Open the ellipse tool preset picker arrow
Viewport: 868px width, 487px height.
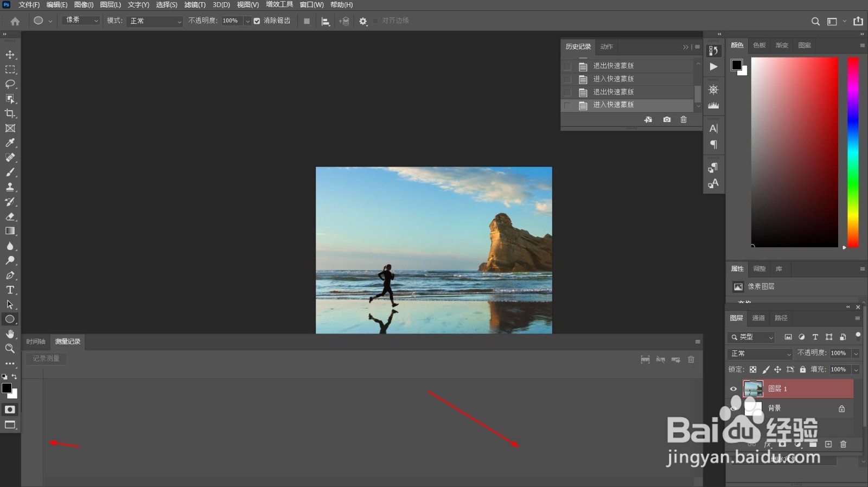pyautogui.click(x=50, y=21)
